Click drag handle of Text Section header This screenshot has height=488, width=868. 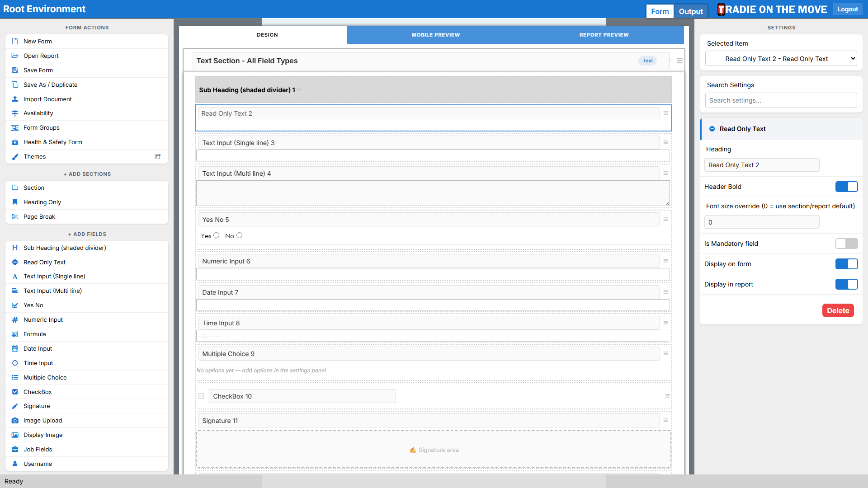pyautogui.click(x=679, y=61)
